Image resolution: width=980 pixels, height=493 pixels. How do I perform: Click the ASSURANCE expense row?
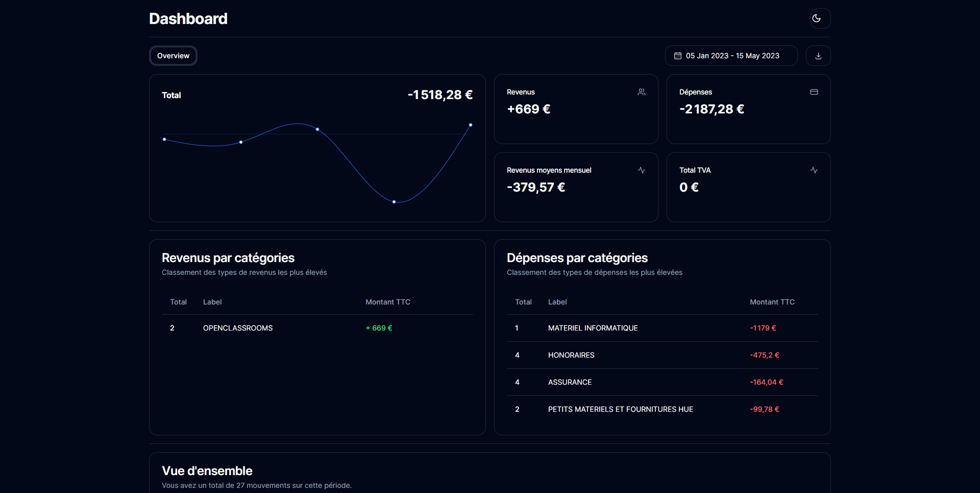tap(570, 382)
